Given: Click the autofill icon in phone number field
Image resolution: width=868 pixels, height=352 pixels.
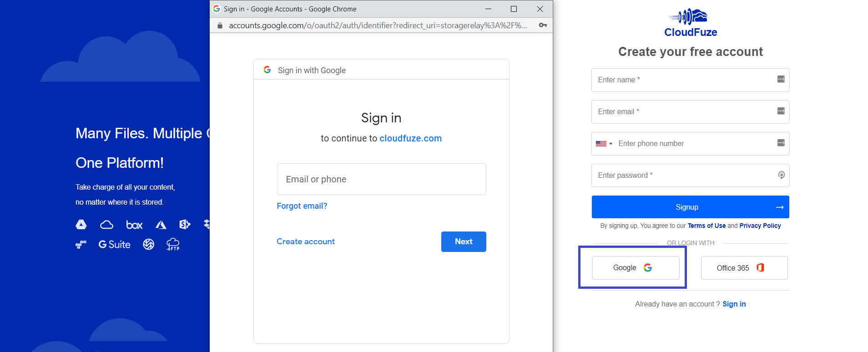Looking at the screenshot, I should [781, 143].
